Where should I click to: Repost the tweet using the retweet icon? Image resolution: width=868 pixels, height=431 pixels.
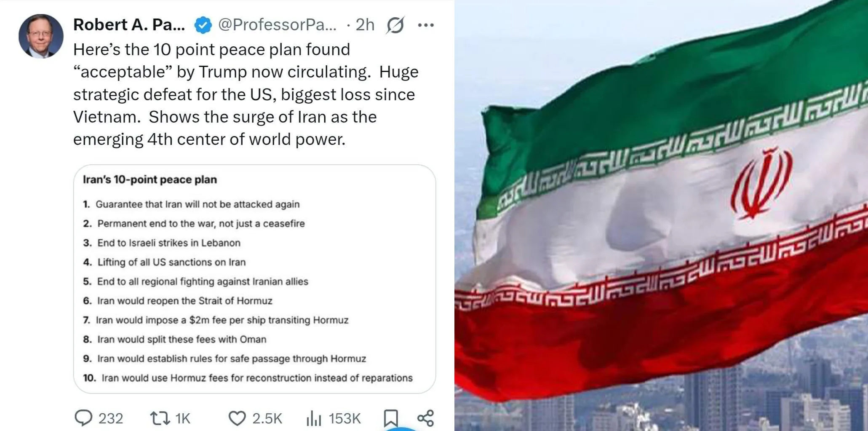(160, 418)
